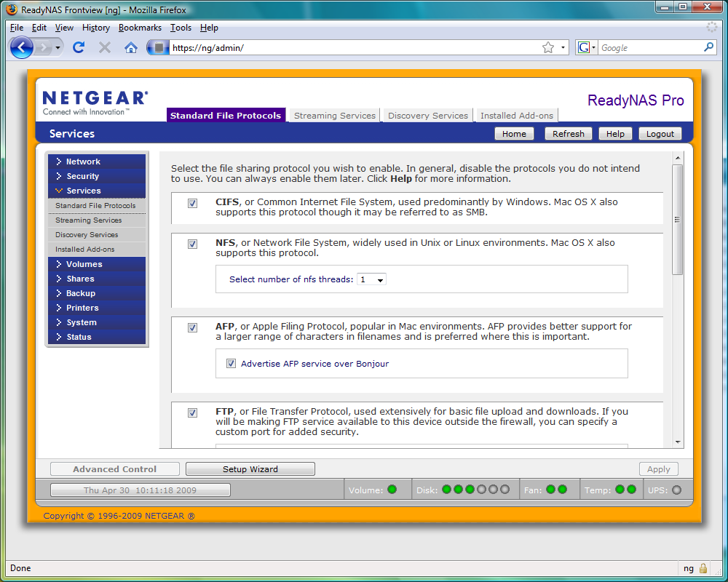
Task: Click the URL field showing https://ng/admin/
Action: (355, 47)
